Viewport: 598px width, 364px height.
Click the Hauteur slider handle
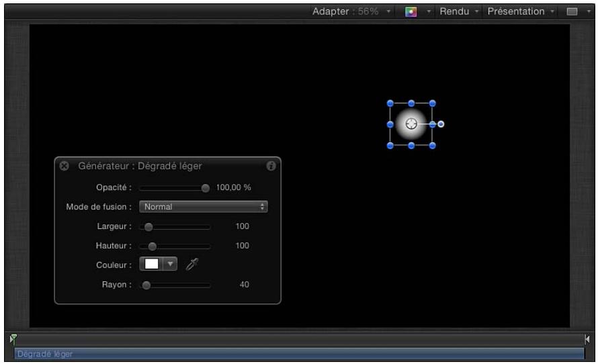(x=152, y=246)
